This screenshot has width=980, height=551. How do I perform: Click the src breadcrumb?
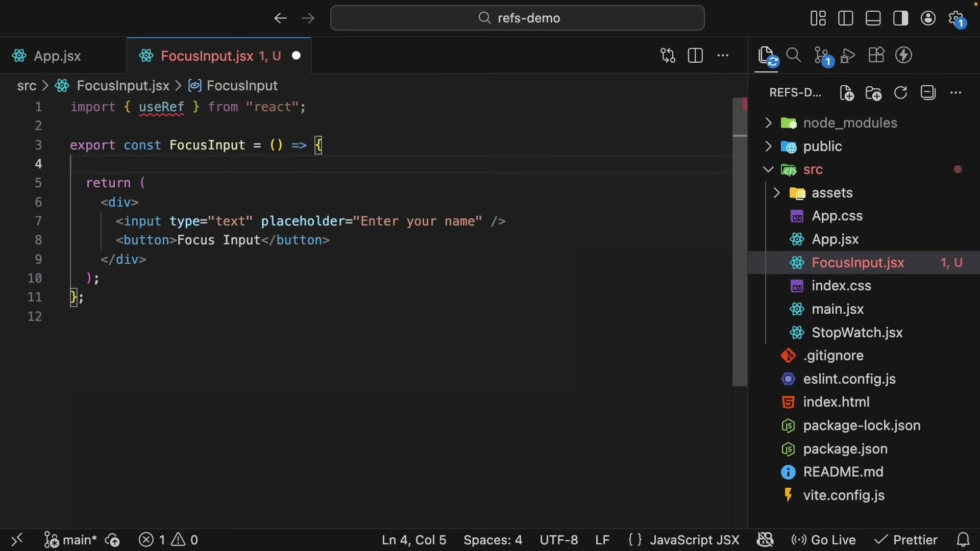click(27, 86)
